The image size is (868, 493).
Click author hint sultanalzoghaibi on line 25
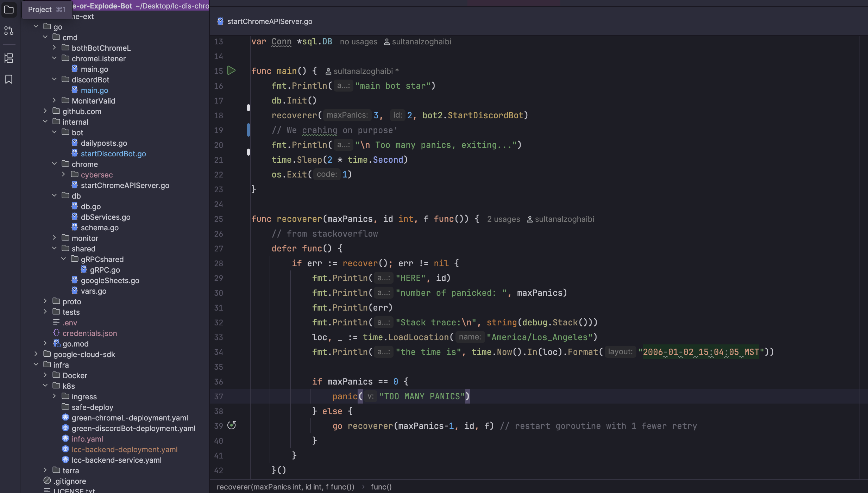coord(564,219)
